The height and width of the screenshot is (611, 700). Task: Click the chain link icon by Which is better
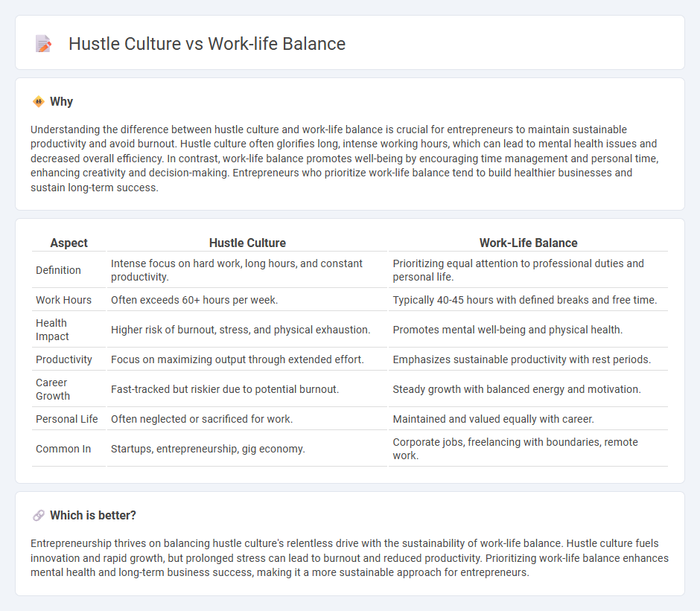tap(39, 516)
